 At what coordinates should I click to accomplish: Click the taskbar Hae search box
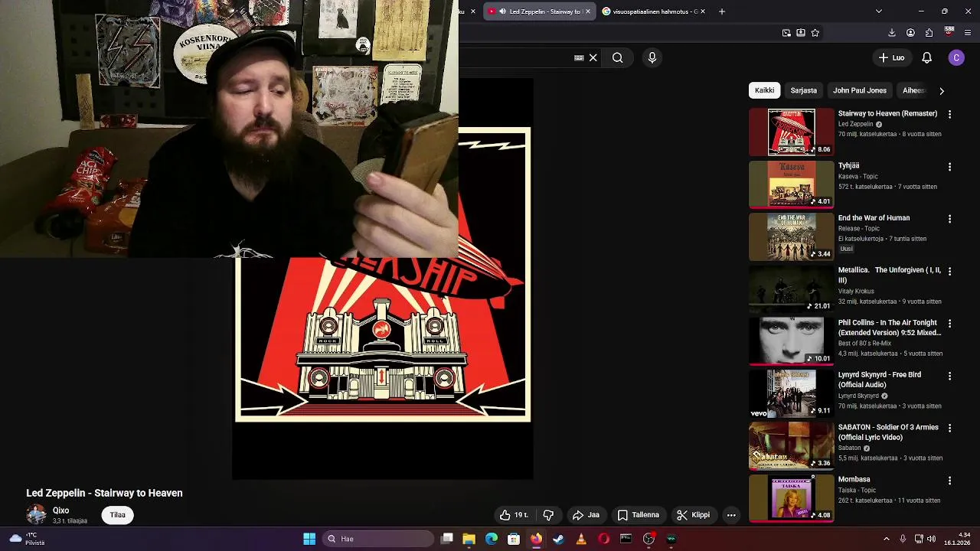(x=378, y=539)
